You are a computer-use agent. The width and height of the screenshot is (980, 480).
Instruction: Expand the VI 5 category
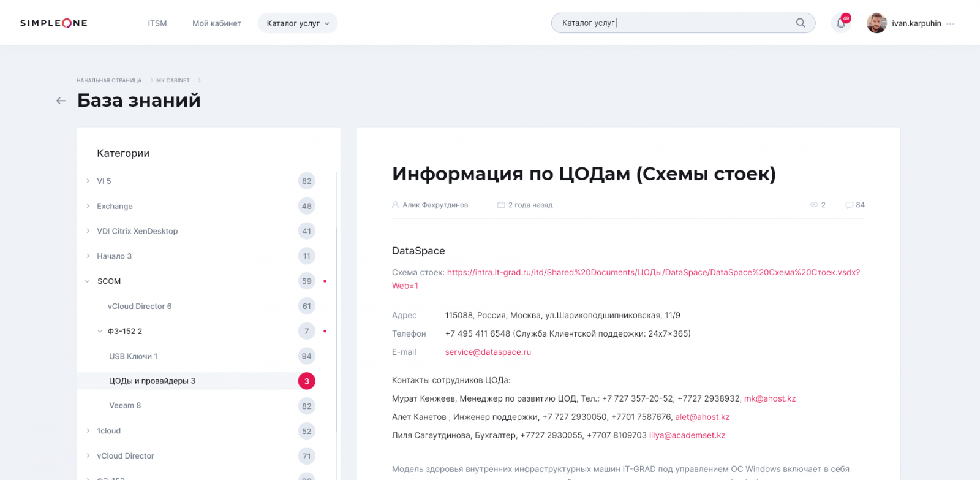[88, 181]
